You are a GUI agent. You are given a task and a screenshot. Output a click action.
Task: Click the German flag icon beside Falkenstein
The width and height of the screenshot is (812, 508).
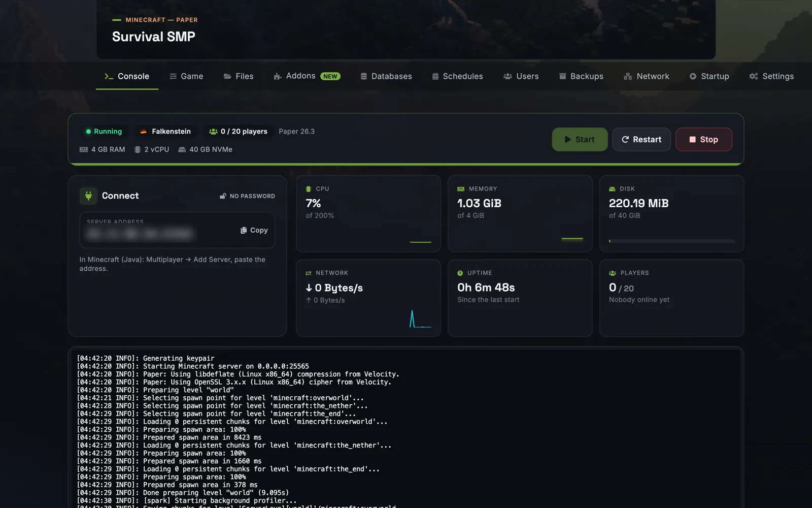(x=144, y=132)
